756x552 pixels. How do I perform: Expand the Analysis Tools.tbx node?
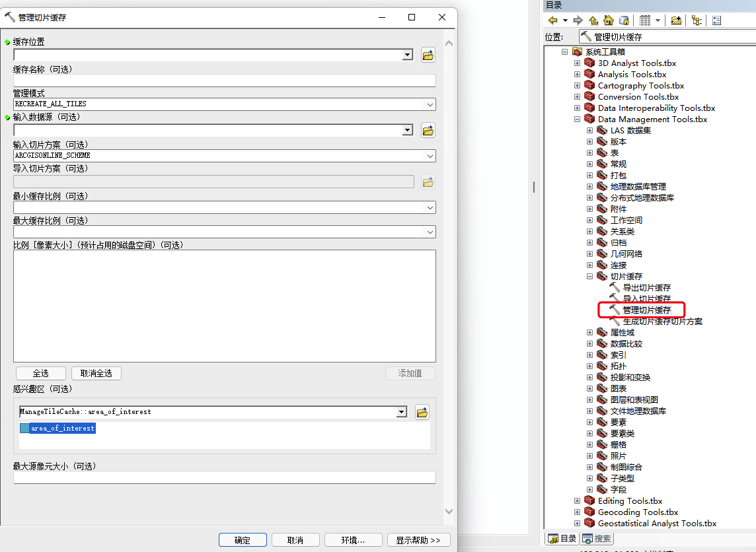pos(577,74)
